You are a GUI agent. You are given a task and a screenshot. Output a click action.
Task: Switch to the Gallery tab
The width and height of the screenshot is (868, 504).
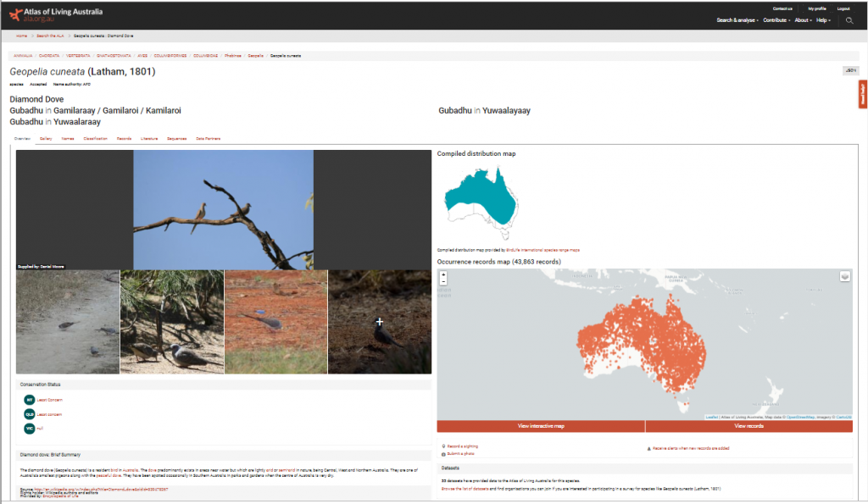coord(46,138)
